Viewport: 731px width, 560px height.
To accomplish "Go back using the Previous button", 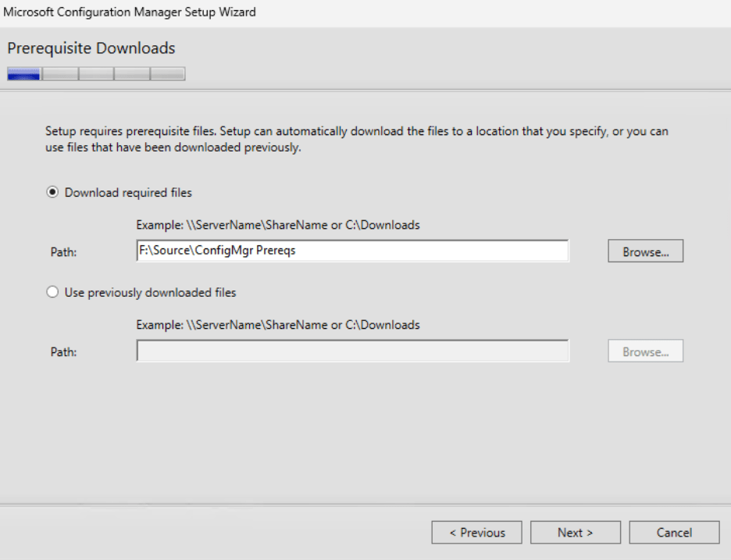I will pyautogui.click(x=477, y=532).
